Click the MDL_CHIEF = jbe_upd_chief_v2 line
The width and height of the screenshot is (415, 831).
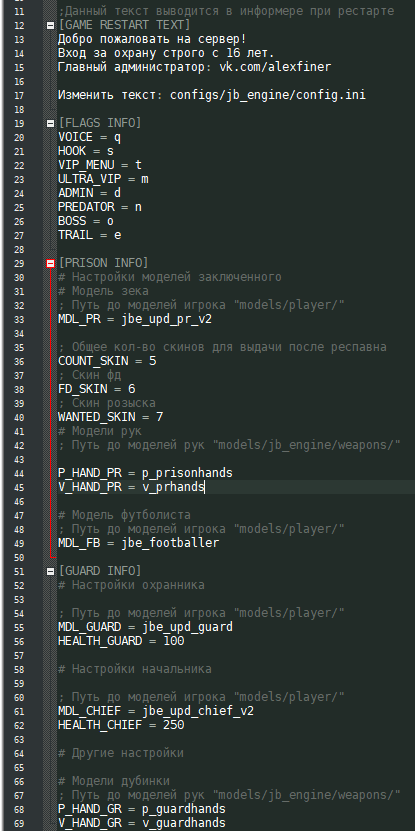tap(156, 711)
